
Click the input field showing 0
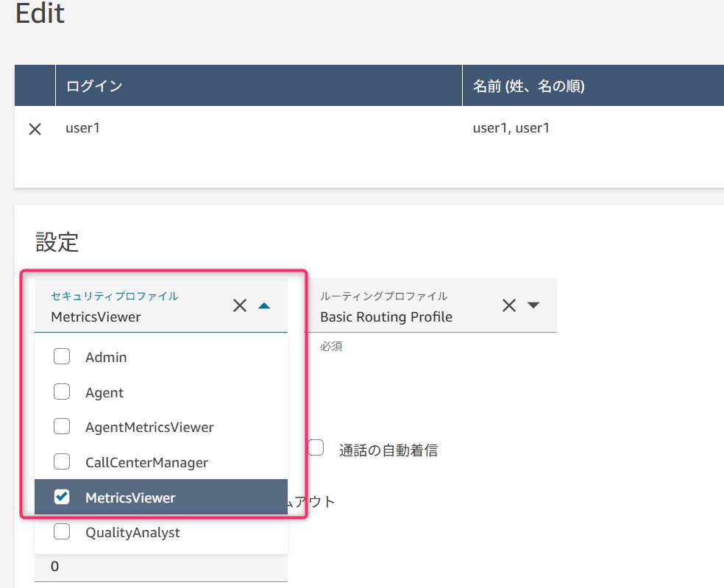tap(161, 567)
